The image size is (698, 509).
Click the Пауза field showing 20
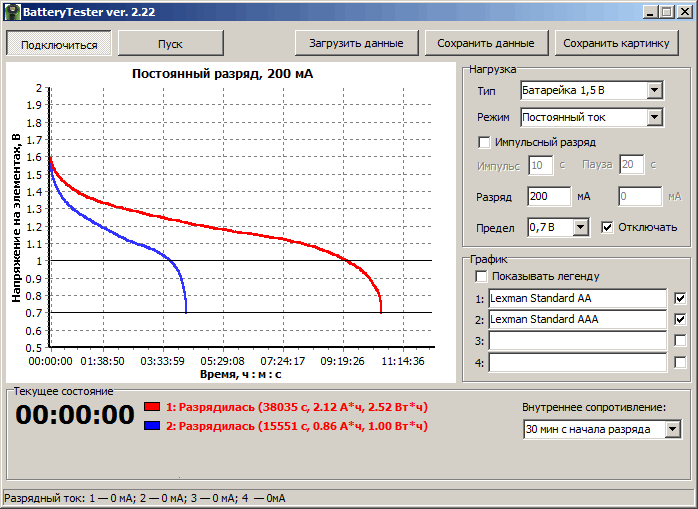(x=631, y=165)
